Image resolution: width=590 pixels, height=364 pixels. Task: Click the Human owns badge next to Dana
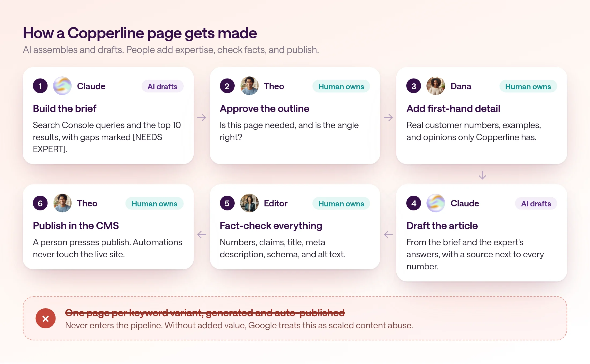pos(528,86)
